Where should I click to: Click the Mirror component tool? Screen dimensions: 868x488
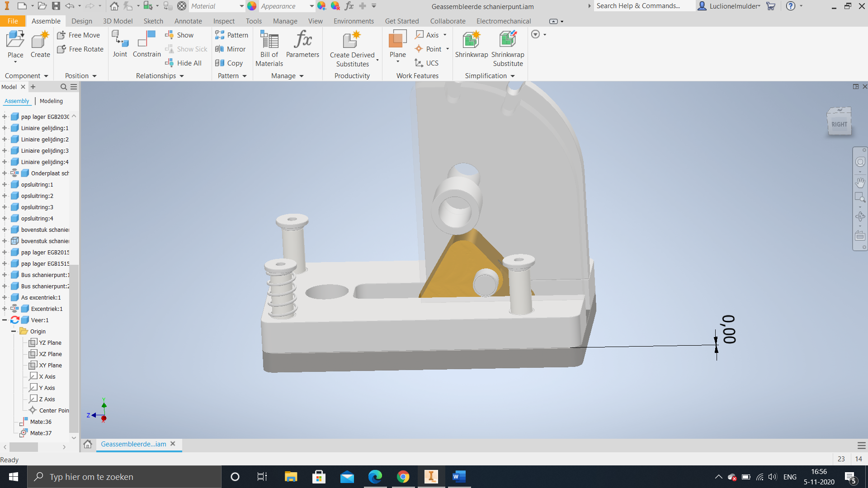[231, 49]
